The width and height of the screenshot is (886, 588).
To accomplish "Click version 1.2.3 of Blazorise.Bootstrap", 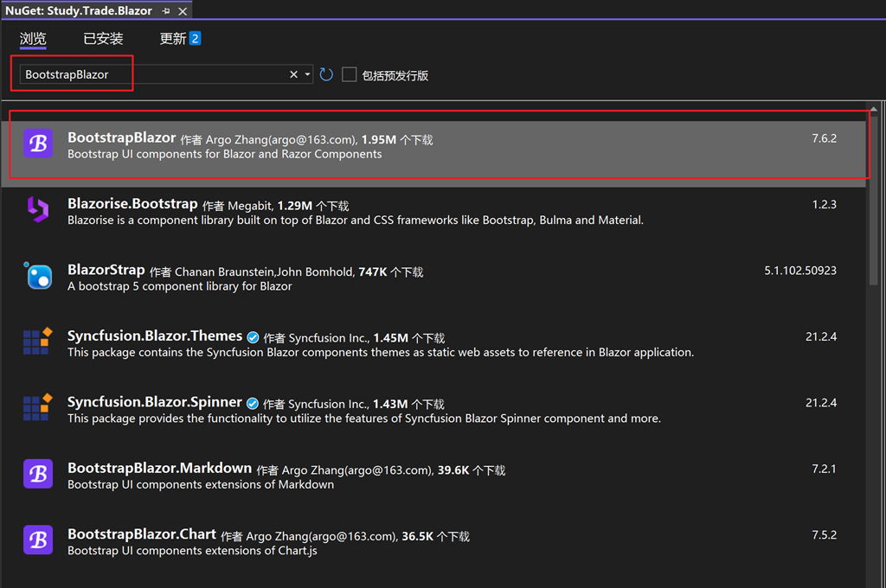I will click(x=824, y=204).
